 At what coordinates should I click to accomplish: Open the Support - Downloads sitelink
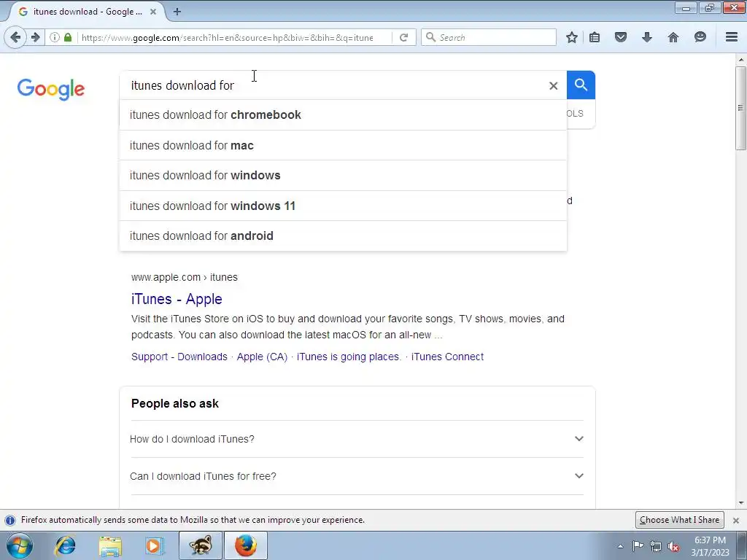point(179,357)
